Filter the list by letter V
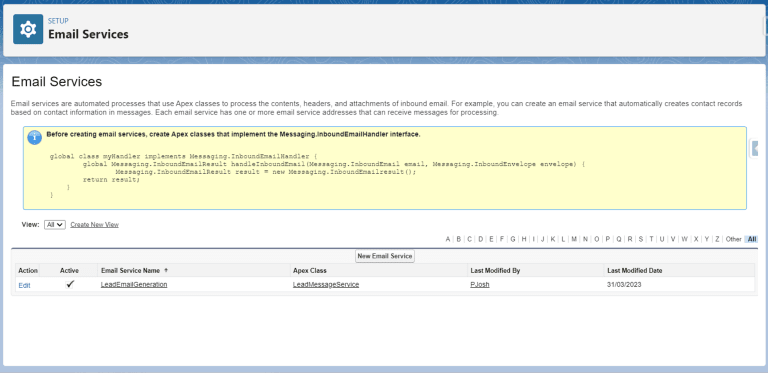 pos(673,239)
